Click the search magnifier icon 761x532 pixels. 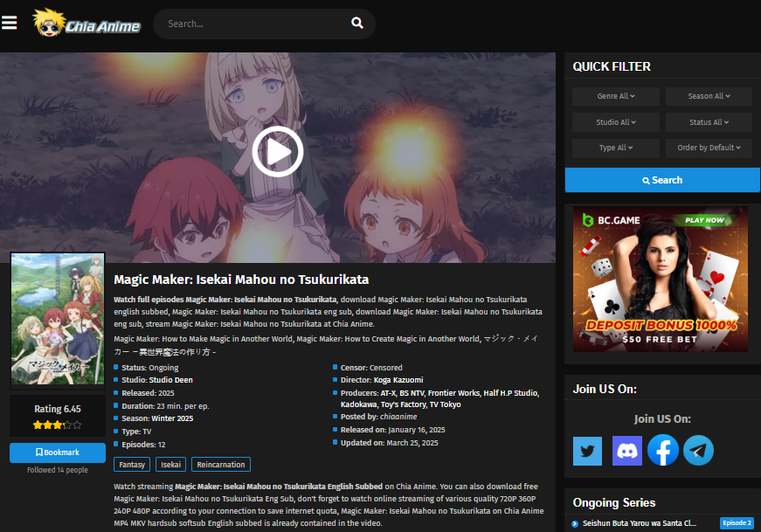[x=356, y=23]
